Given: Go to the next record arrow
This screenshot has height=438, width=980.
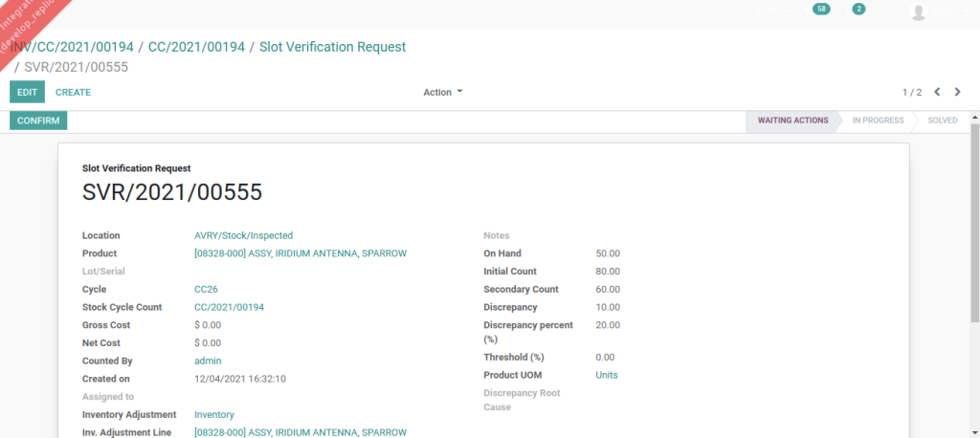Looking at the screenshot, I should pos(957,93).
